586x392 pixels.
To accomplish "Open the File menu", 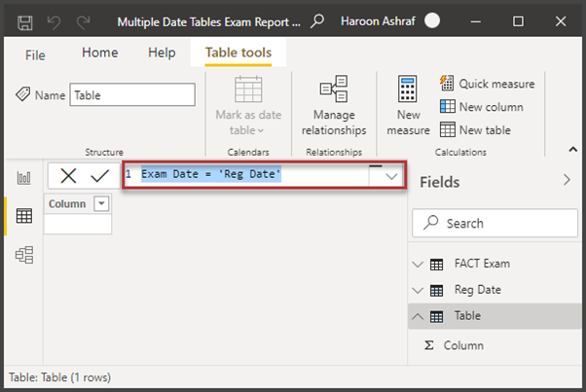I will coord(35,55).
